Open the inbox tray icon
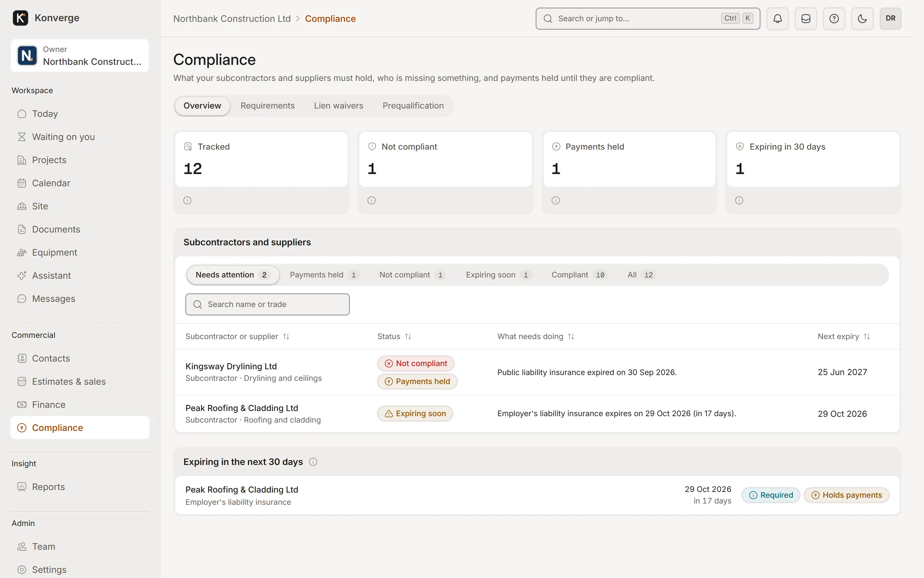This screenshot has height=578, width=924. tap(806, 18)
